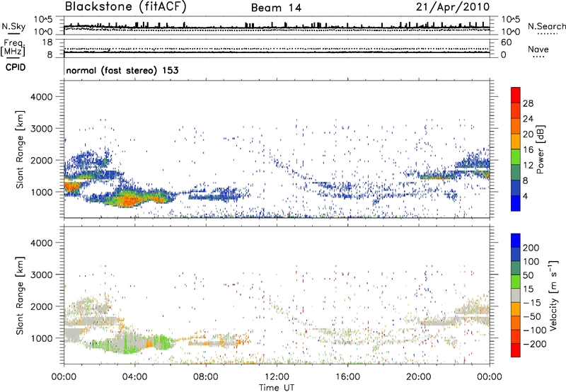Screen dimensions: 566x392
Task: Click the "24" power colorbar label
Action: pyautogui.click(x=528, y=119)
